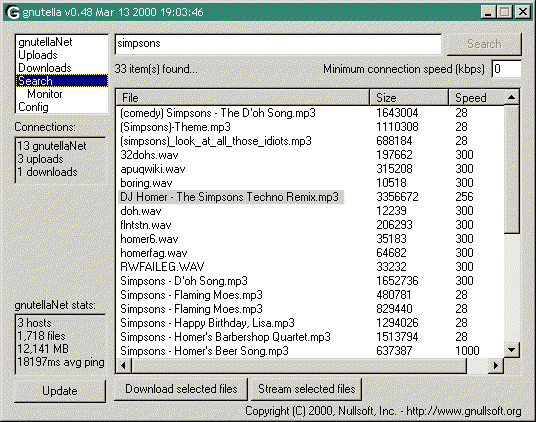Click the vertical scrollbar down arrow
The height and width of the screenshot is (422, 536).
pos(512,350)
